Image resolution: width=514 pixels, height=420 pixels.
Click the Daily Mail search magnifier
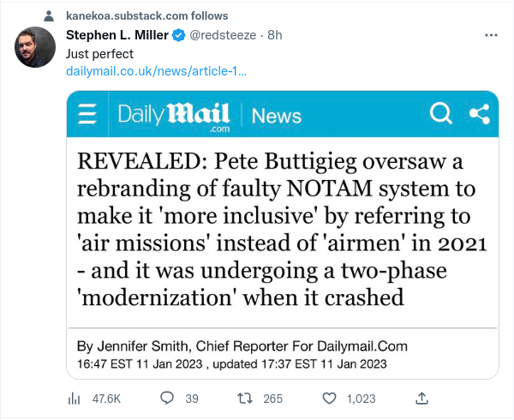440,114
